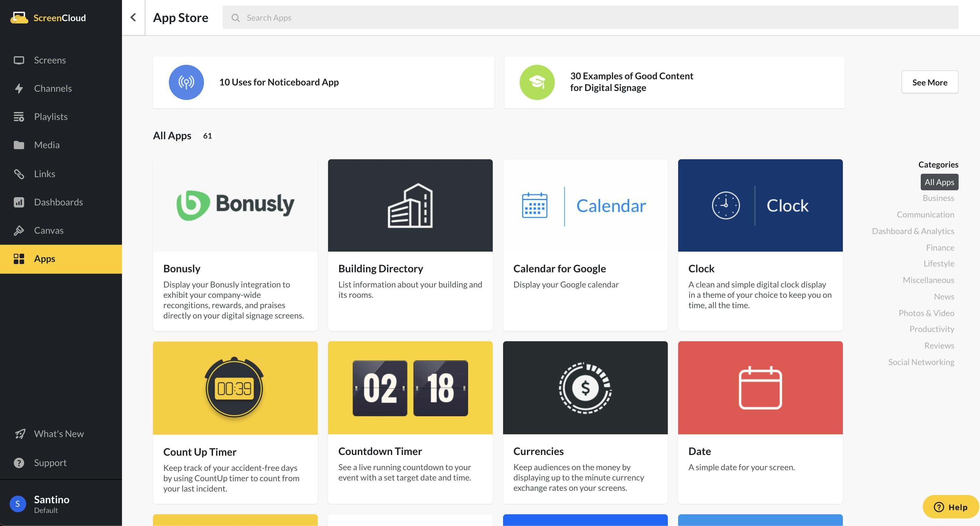Filter by Business category
This screenshot has height=526, width=980.
tap(938, 198)
